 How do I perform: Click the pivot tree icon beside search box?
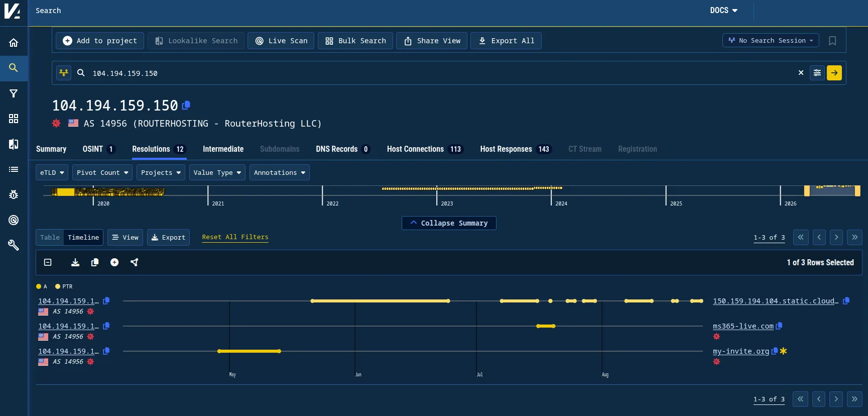tap(64, 73)
